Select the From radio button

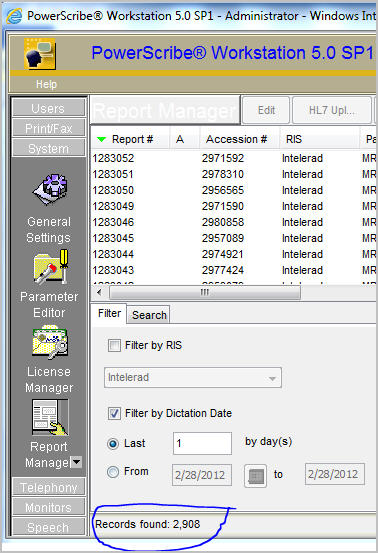pyautogui.click(x=113, y=472)
